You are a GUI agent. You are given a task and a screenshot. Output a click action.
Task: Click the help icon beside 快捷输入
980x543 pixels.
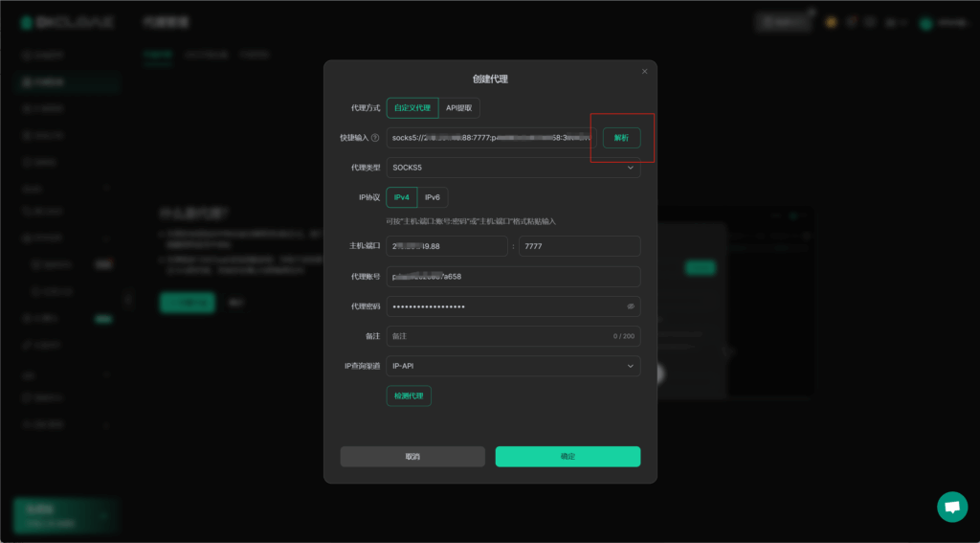point(375,138)
